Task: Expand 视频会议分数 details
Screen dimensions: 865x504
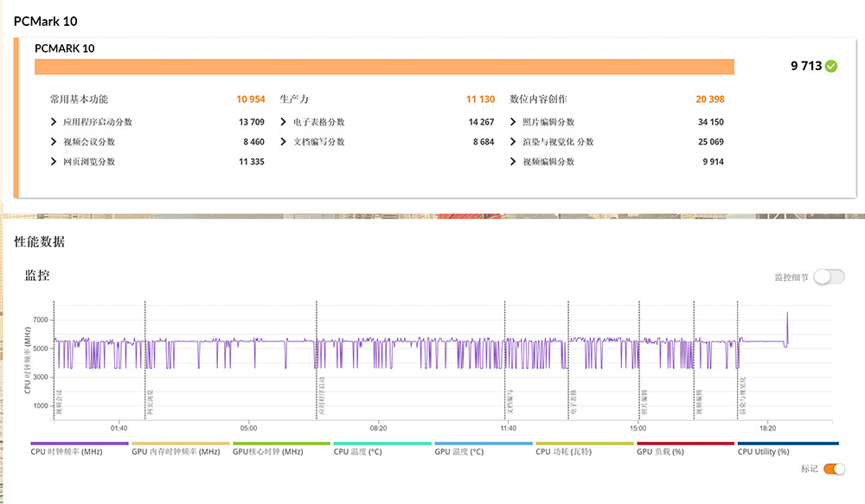Action: 54,142
